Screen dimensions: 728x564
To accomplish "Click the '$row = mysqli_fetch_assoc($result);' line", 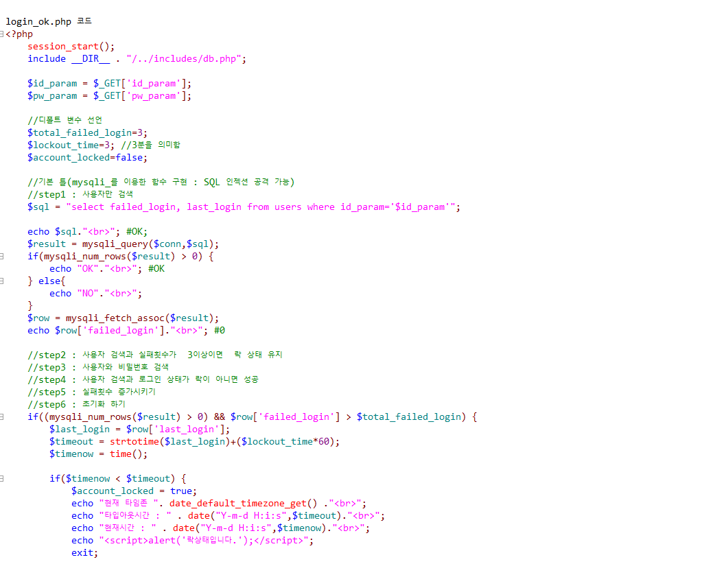I will (x=123, y=318).
